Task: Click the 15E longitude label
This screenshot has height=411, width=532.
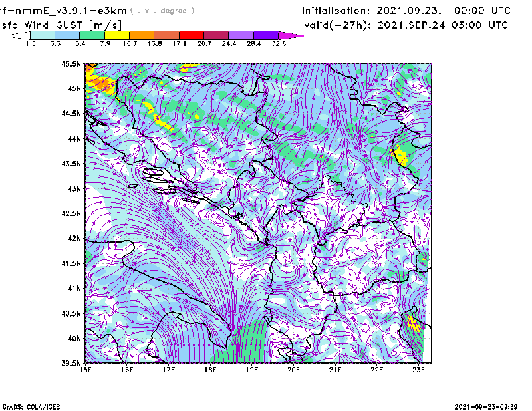Action: 85,370
